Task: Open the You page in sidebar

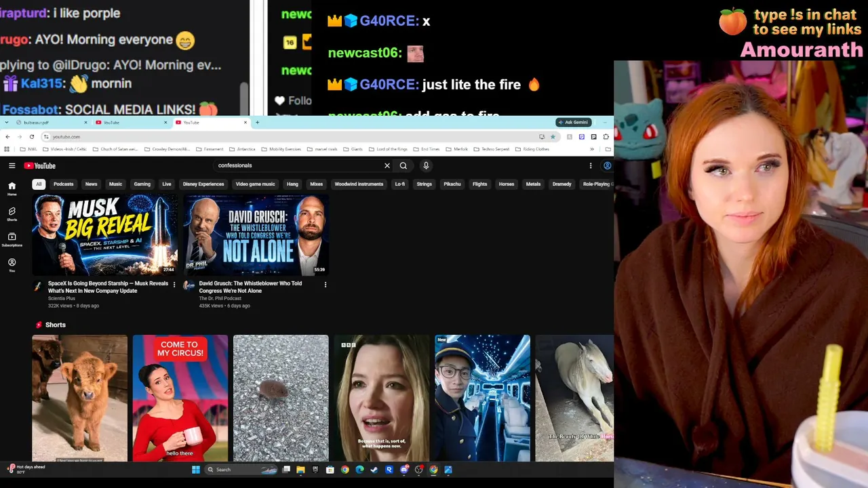Action: 12,265
